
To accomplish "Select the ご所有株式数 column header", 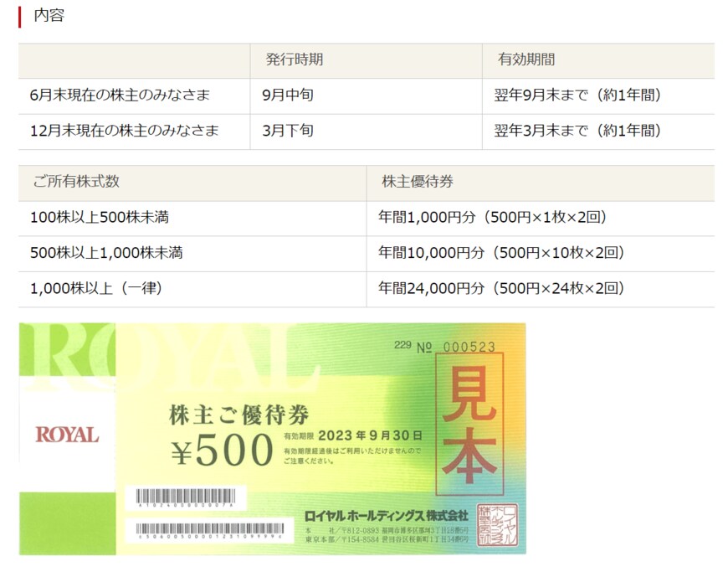I will [x=76, y=182].
